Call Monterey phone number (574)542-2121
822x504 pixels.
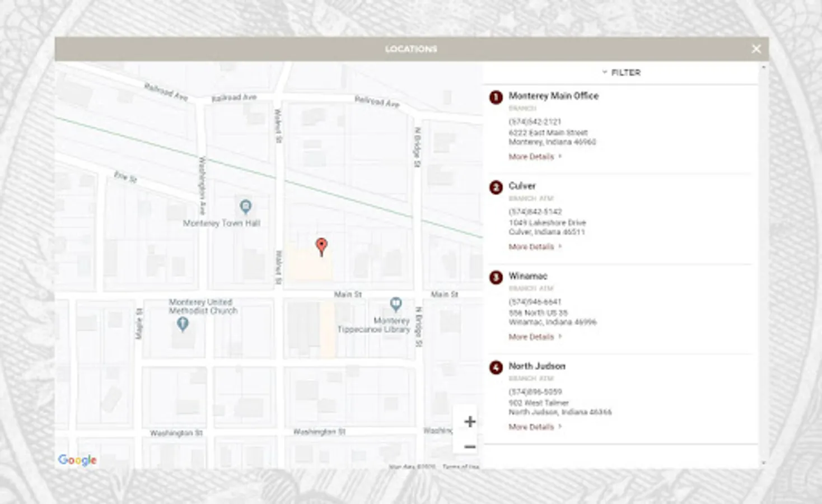click(535, 122)
